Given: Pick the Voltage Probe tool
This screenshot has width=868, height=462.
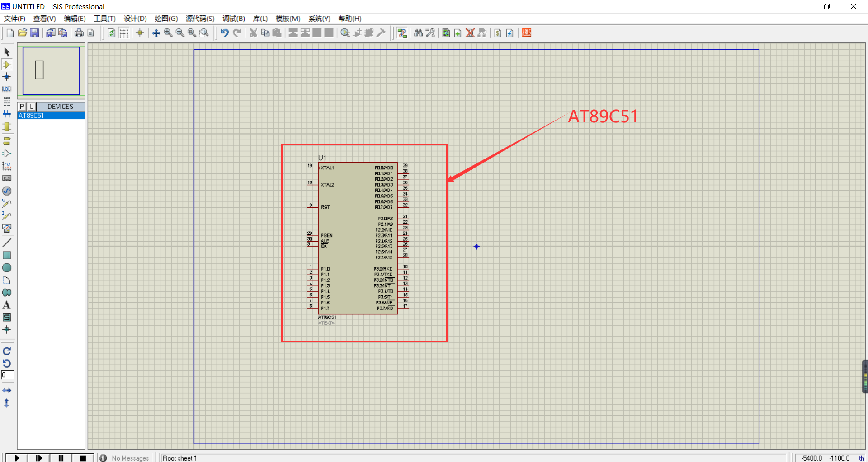Looking at the screenshot, I should [7, 203].
